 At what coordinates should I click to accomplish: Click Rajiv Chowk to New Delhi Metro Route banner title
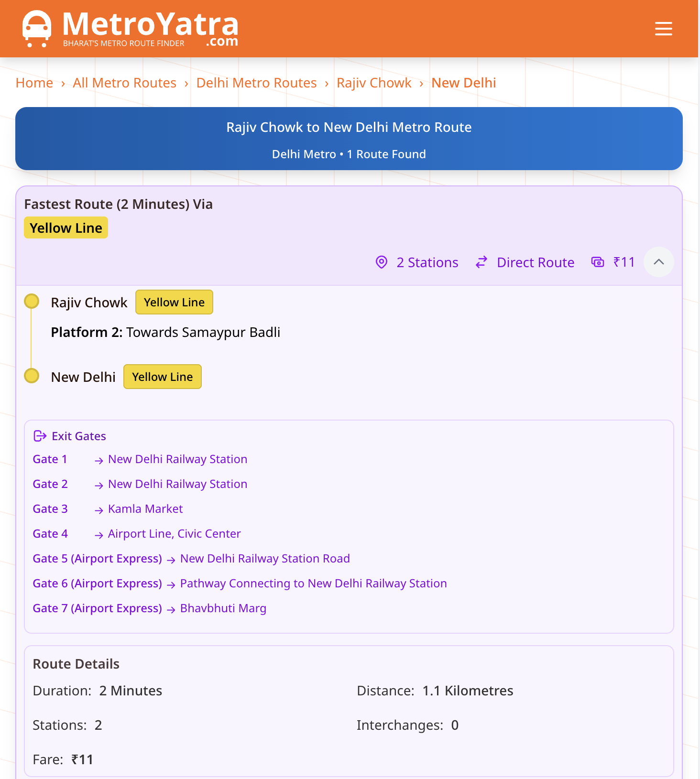pos(349,127)
